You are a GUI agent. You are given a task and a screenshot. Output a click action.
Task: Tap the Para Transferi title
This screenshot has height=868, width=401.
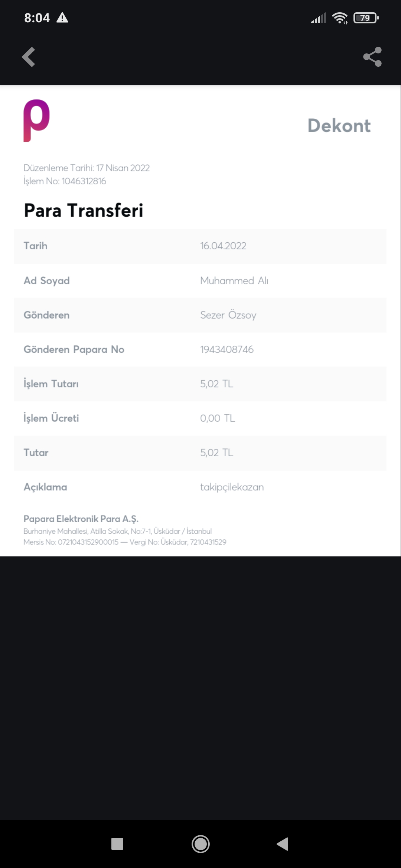[84, 210]
